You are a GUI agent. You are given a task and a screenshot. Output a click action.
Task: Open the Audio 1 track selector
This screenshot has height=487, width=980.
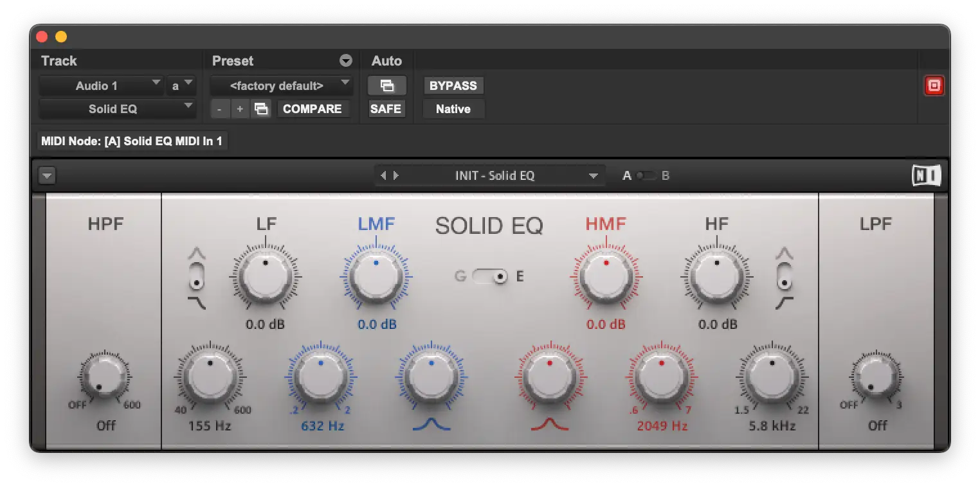(x=101, y=85)
